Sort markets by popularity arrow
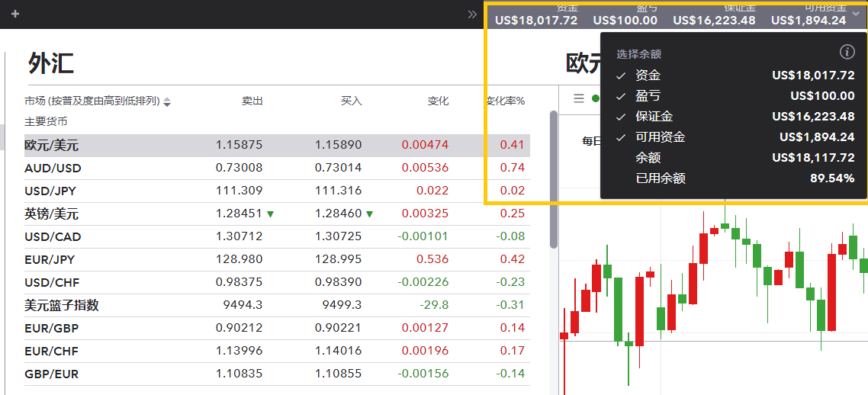This screenshot has width=868, height=395. 167,101
